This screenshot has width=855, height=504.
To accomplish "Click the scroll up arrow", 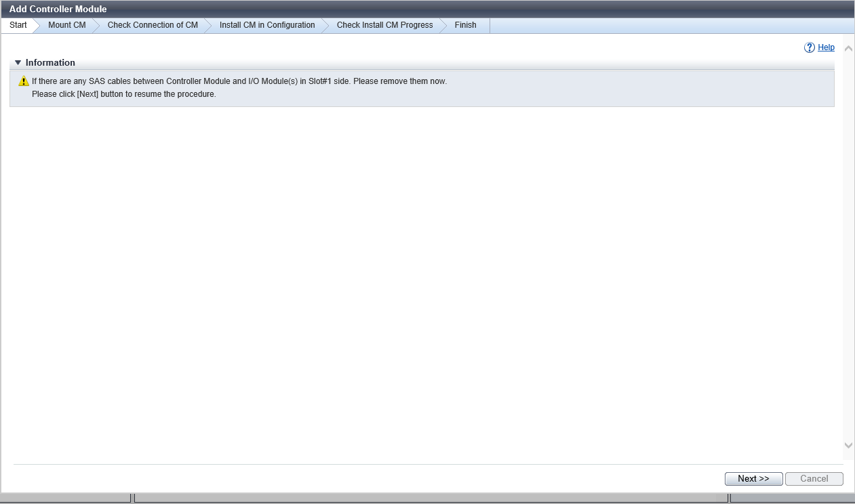I will (848, 49).
